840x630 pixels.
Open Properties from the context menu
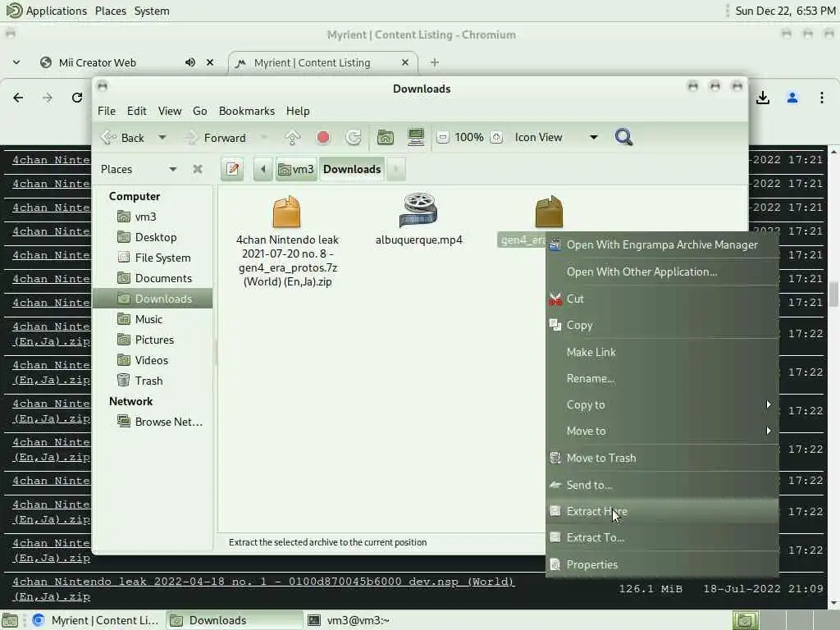click(x=662, y=564)
